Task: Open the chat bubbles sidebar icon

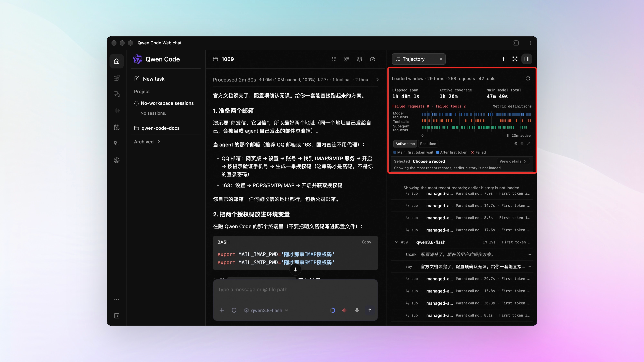Action: (x=117, y=94)
